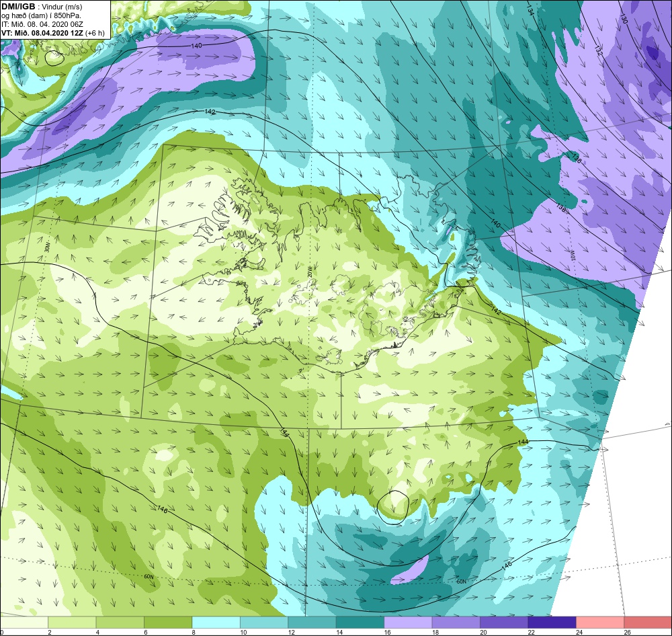
Task: Click the '10W' longitude label
Action: click(x=572, y=256)
